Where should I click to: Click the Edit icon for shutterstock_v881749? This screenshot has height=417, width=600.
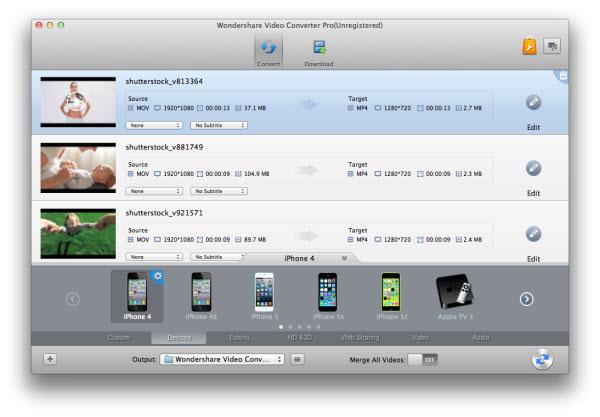coord(533,168)
